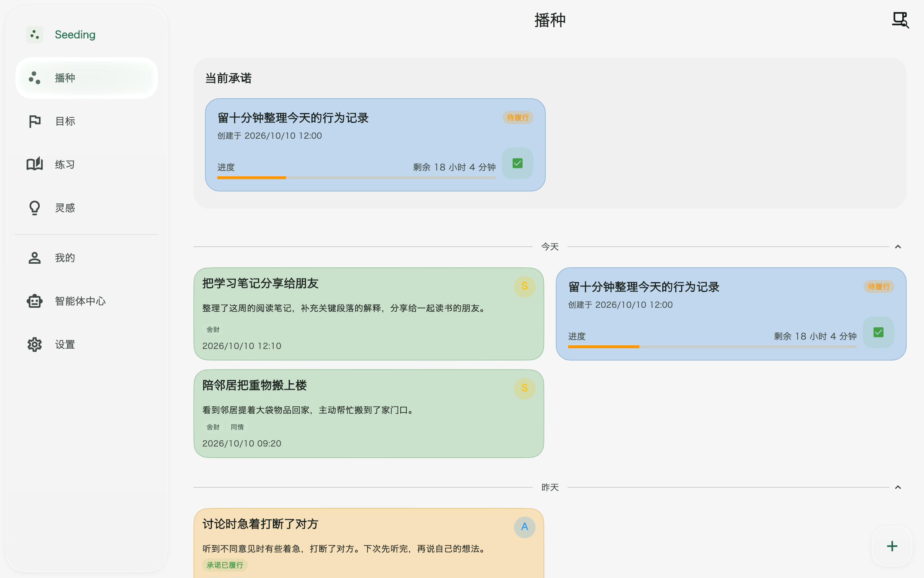924x578 pixels.
Task: Open the search icon at top right
Action: pos(900,20)
